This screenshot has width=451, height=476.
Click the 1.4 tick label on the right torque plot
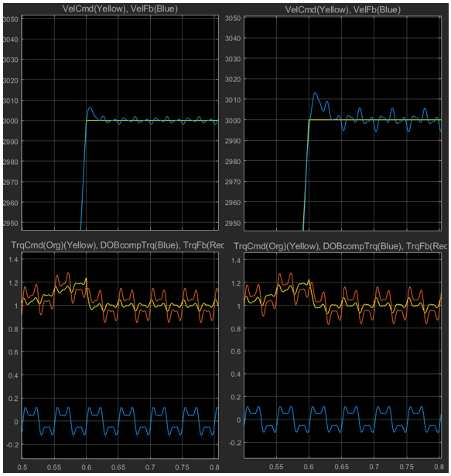236,260
